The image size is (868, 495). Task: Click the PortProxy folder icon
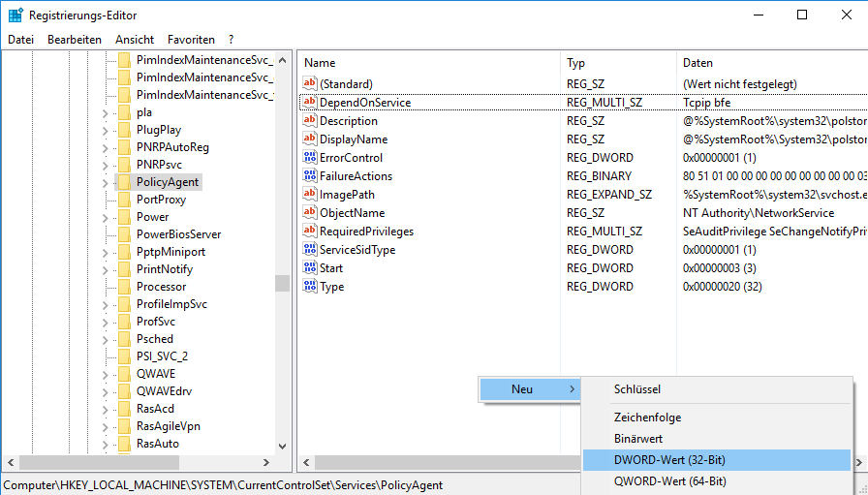point(125,200)
